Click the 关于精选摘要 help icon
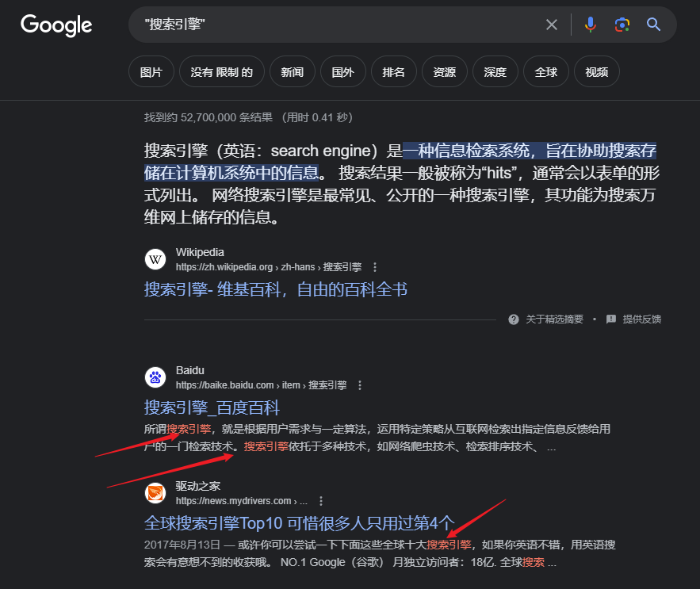 (x=514, y=319)
